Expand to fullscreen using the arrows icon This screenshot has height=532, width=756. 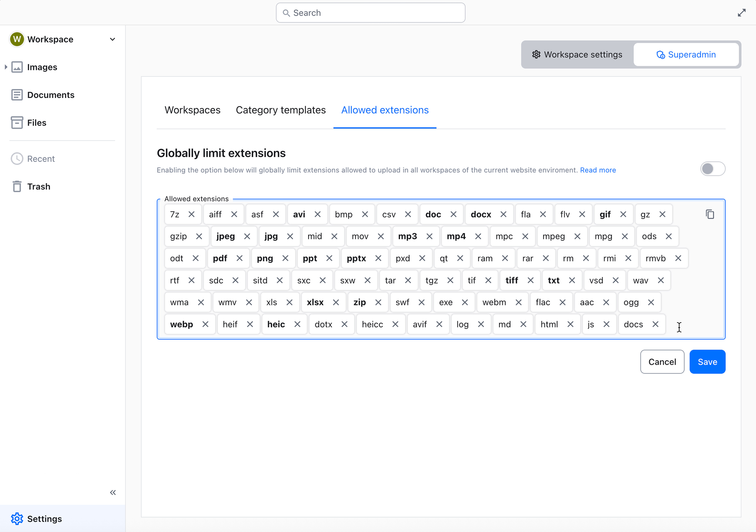pos(741,13)
